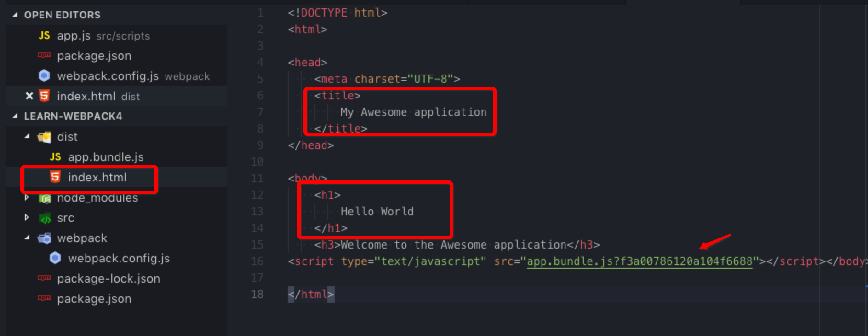Select the webpack folder name
Screen dimensions: 868x336
click(x=82, y=238)
